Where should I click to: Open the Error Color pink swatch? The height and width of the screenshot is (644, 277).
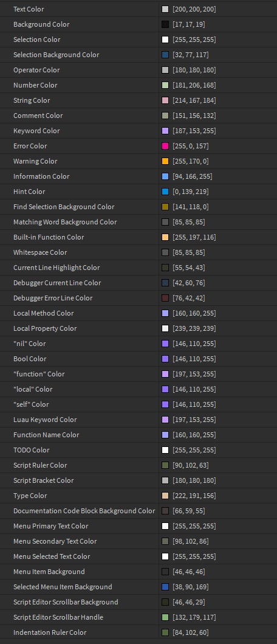[165, 146]
